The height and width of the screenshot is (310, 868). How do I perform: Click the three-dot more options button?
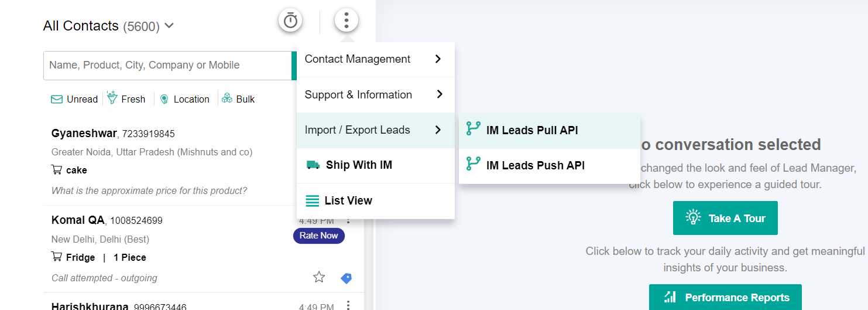tap(346, 21)
